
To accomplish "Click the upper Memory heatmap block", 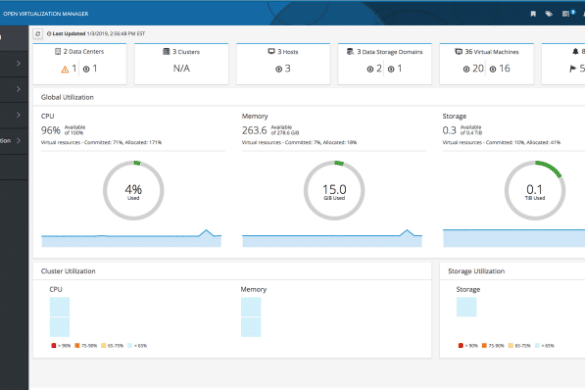I will coord(251,307).
